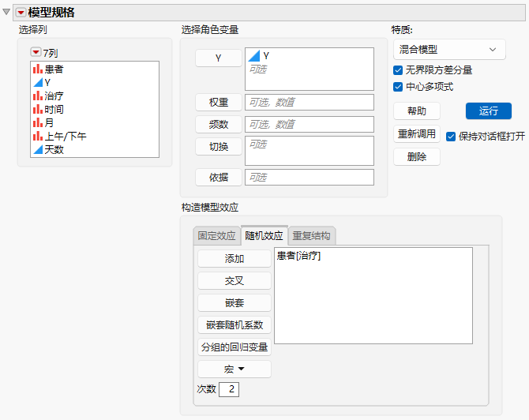Screen dimensions: 529x420
Task: Click the 交叉 effect button
Action: click(x=234, y=281)
